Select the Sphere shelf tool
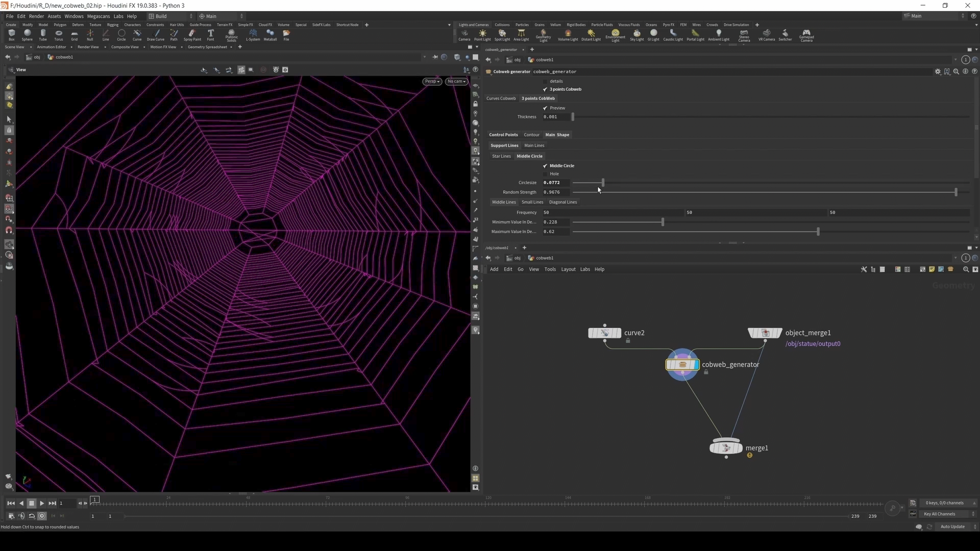The width and height of the screenshot is (980, 551). click(27, 34)
